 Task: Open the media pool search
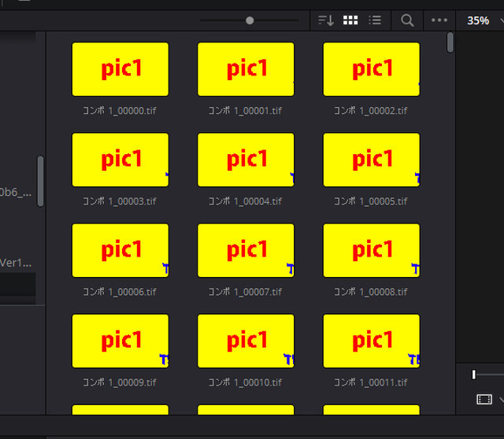(x=407, y=20)
